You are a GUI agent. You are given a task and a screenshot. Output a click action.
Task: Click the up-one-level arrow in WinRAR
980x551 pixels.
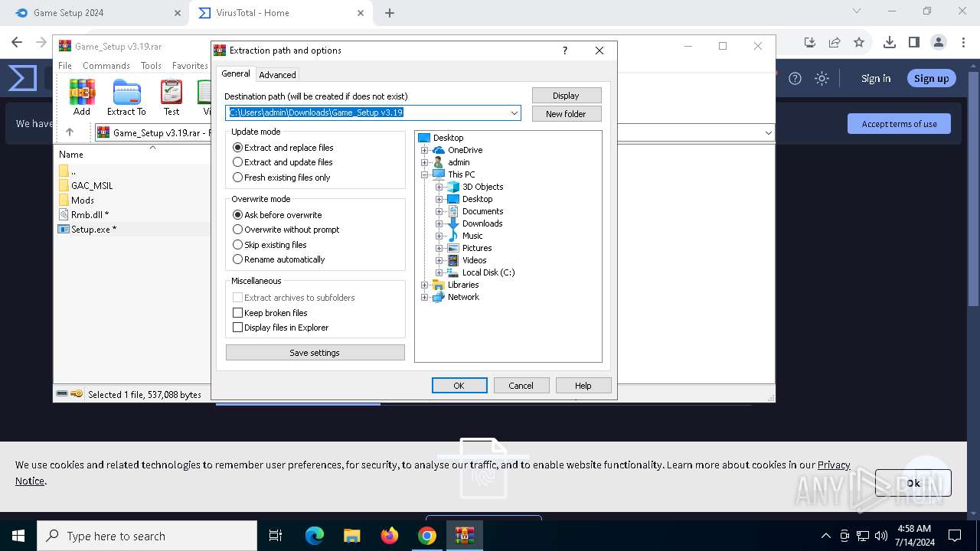pyautogui.click(x=69, y=132)
